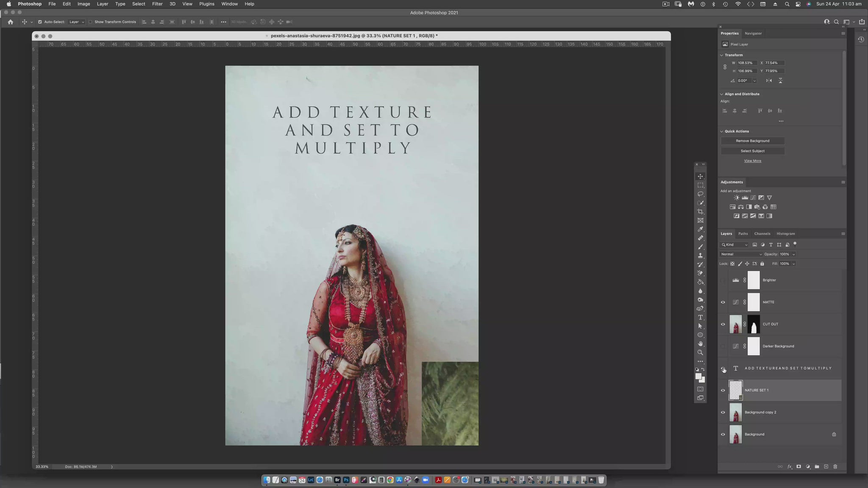
Task: Open layer style fx menu
Action: (x=790, y=466)
